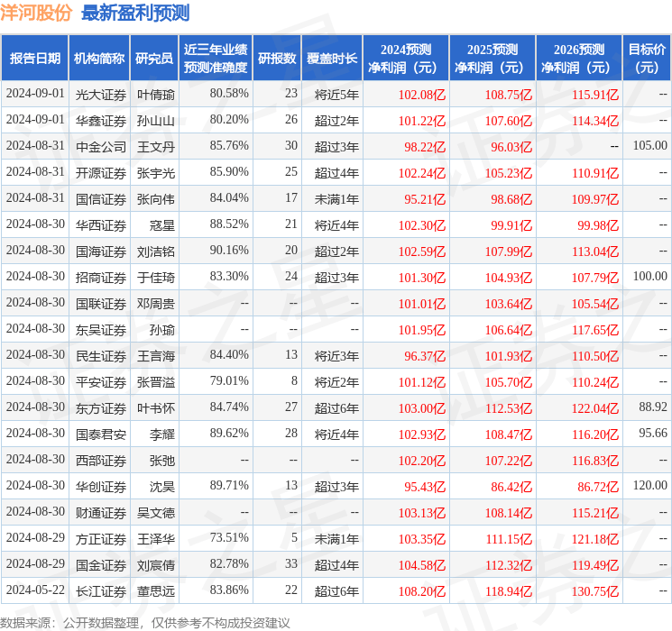672x631 pixels.
Task: Click the 目标价 column header
Action: (646, 58)
